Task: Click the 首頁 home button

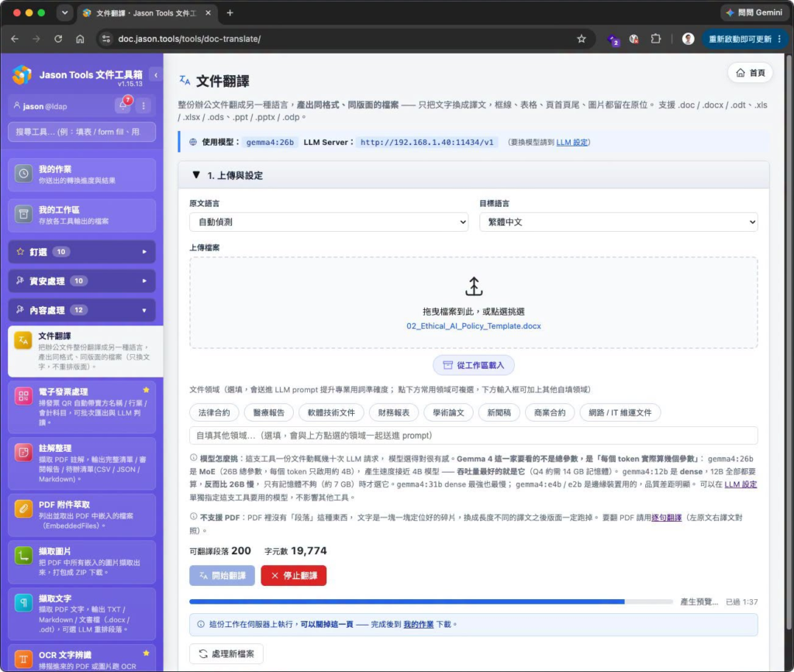Action: [750, 73]
